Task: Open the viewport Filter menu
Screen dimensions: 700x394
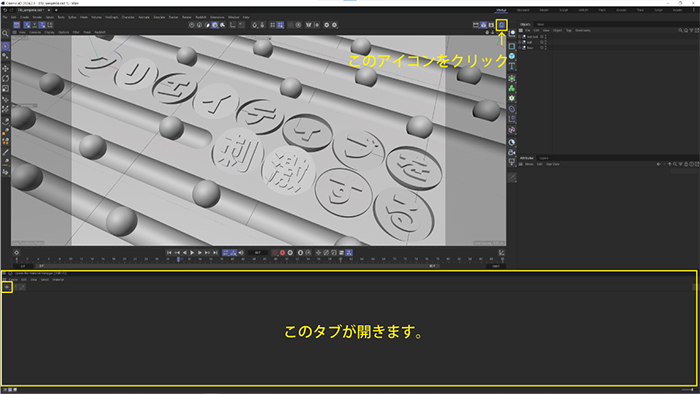Action: (x=76, y=32)
